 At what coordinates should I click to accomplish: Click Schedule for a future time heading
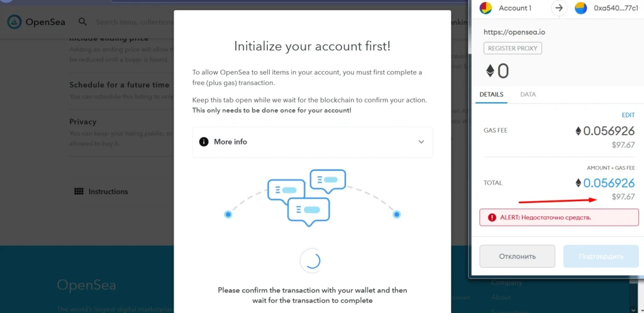(x=119, y=85)
